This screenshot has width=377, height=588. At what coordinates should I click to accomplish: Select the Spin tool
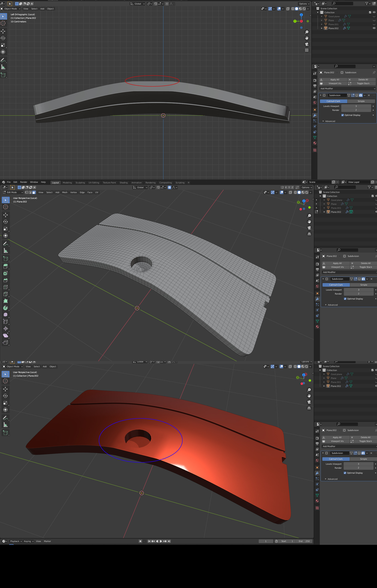pyautogui.click(x=5, y=308)
